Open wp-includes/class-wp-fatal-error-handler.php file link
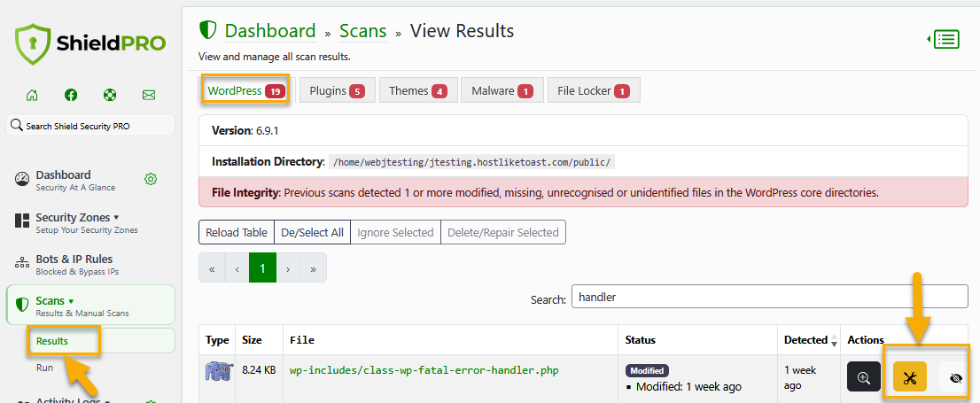980x403 pixels. click(424, 370)
